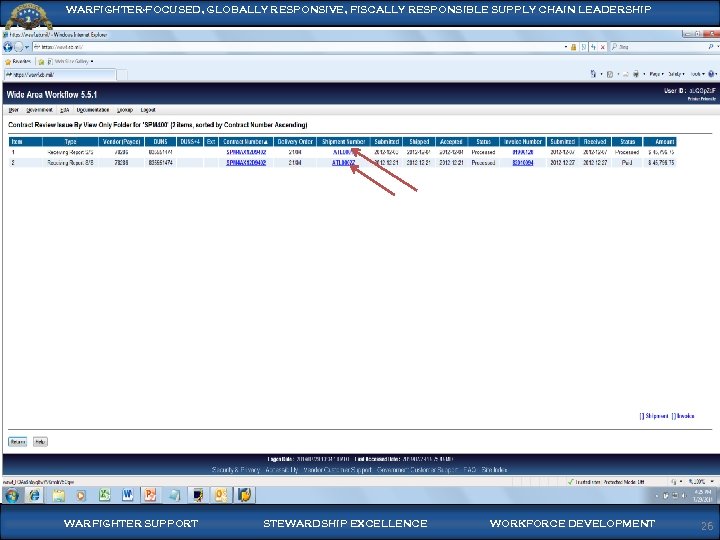Open the invoice number link in row 1

(523, 152)
